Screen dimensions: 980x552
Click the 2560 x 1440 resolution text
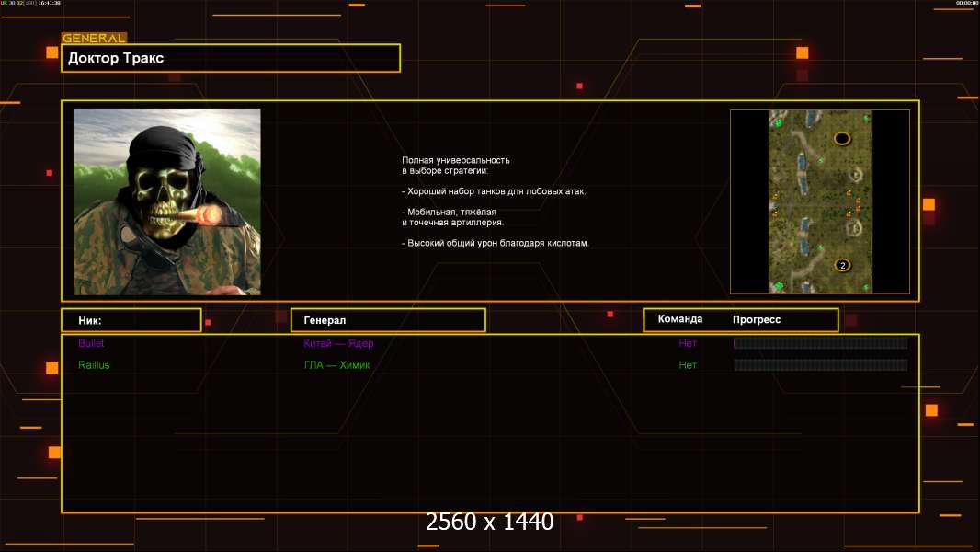pos(489,522)
